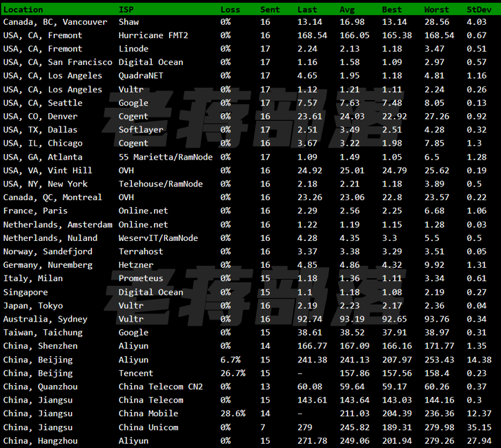Click the '38.52' average value
The height and width of the screenshot is (448, 501).
pos(352,333)
